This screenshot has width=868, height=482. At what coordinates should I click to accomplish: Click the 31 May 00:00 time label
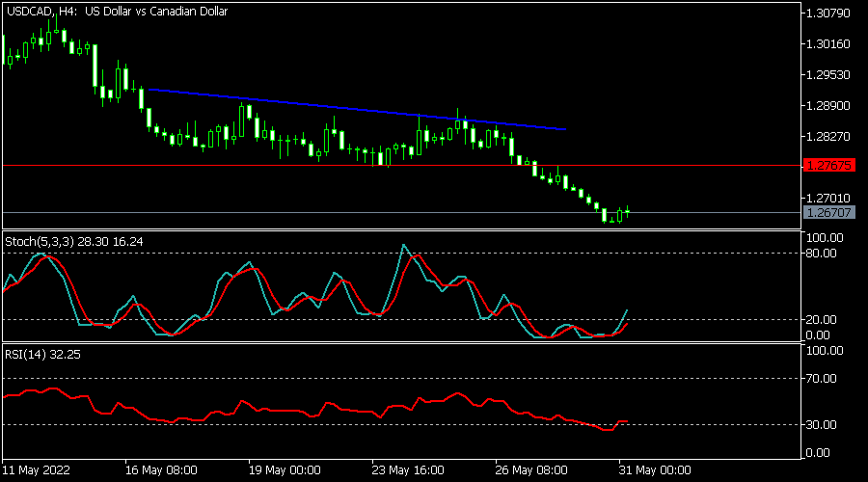655,470
